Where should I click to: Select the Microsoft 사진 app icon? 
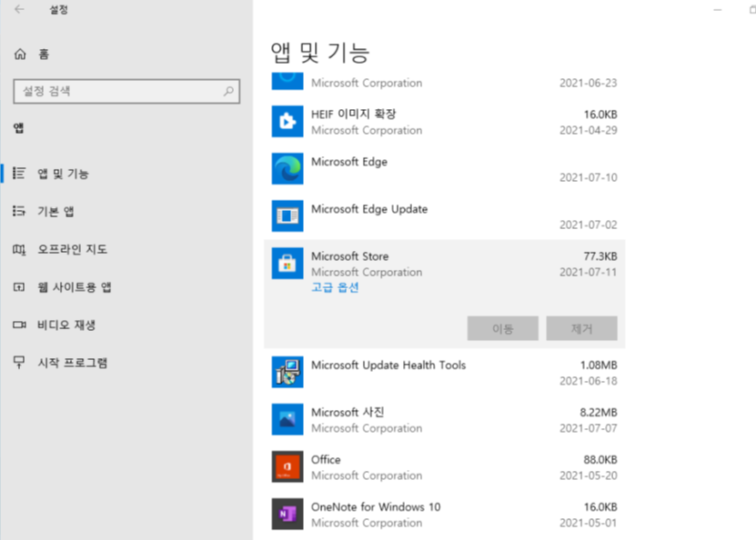287,419
